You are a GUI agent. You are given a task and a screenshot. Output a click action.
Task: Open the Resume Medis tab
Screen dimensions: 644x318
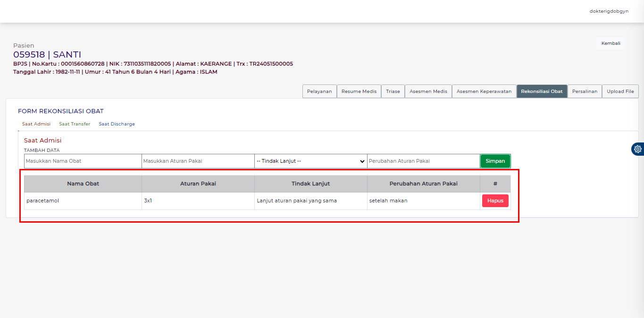(359, 92)
